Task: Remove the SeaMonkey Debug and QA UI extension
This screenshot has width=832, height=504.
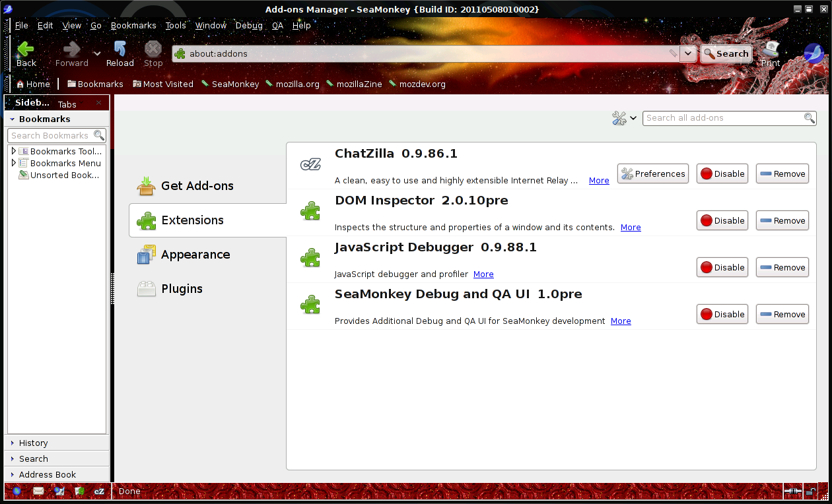Action: [782, 315]
